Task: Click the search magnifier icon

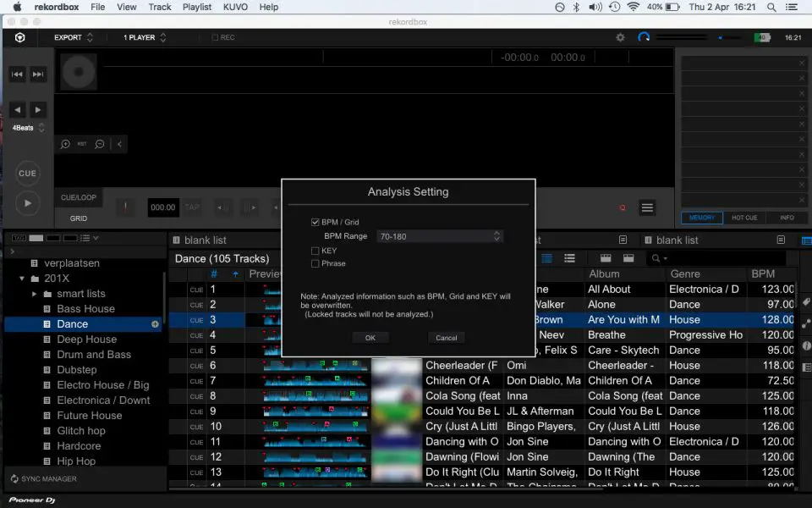Action: pyautogui.click(x=656, y=258)
